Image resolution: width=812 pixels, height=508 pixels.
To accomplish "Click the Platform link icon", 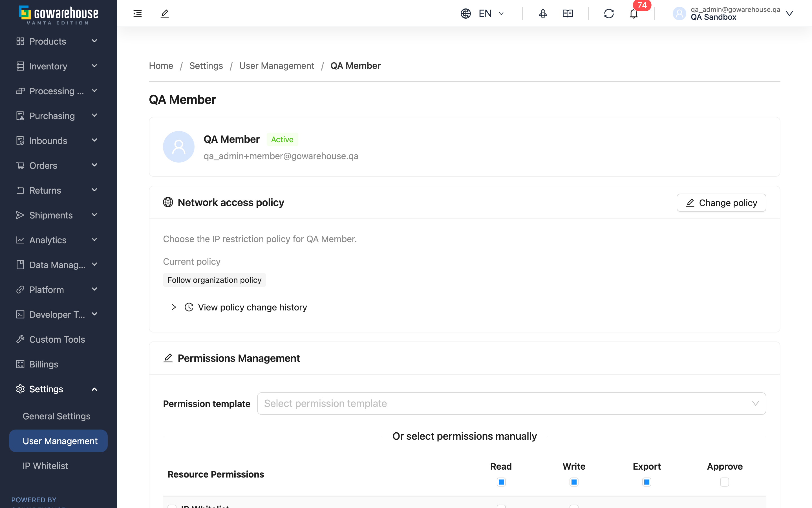I will (x=20, y=290).
